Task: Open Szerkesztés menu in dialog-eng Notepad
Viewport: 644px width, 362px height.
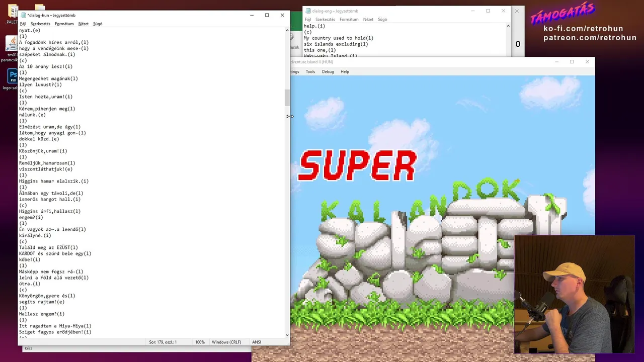Action: pyautogui.click(x=326, y=20)
